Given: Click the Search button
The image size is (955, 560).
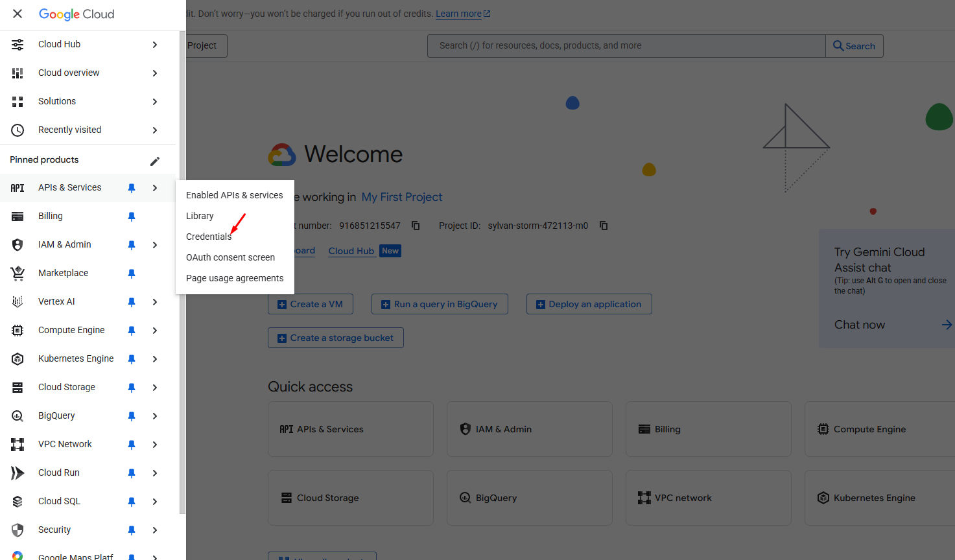Looking at the screenshot, I should pos(854,46).
